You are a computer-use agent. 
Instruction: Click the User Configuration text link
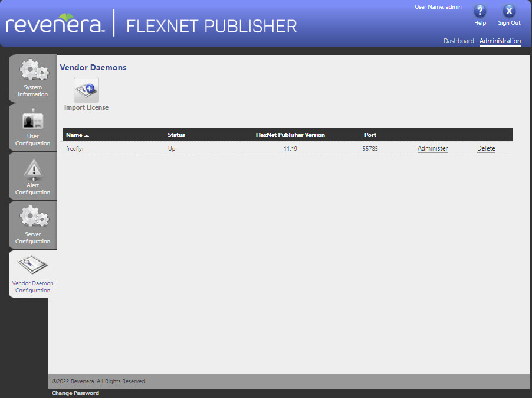point(32,140)
